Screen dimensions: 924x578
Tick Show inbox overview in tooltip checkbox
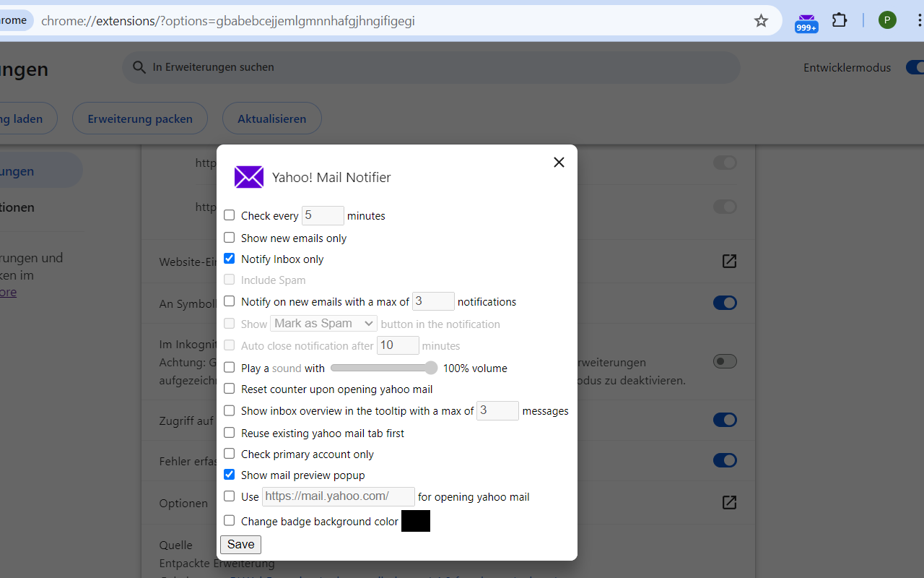(x=229, y=410)
